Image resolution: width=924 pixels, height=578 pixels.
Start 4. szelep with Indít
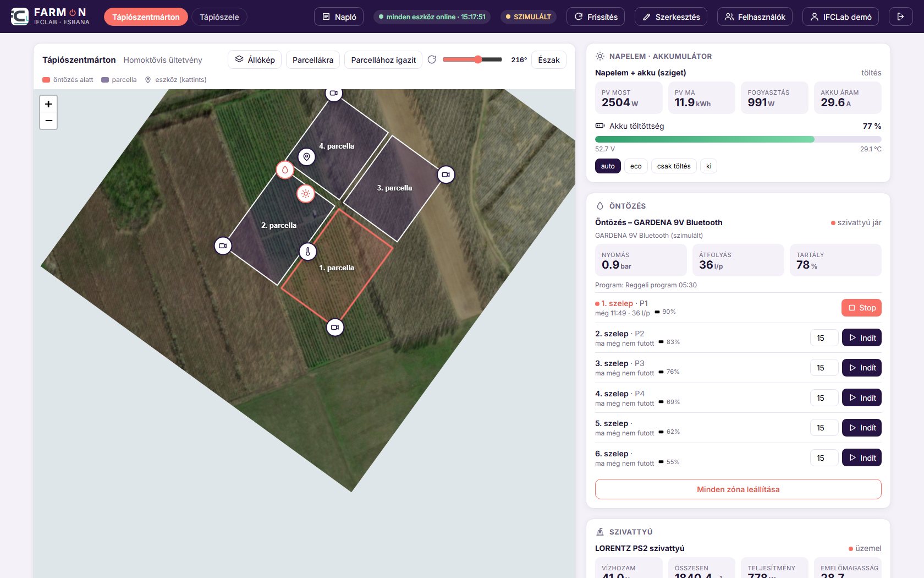point(861,398)
